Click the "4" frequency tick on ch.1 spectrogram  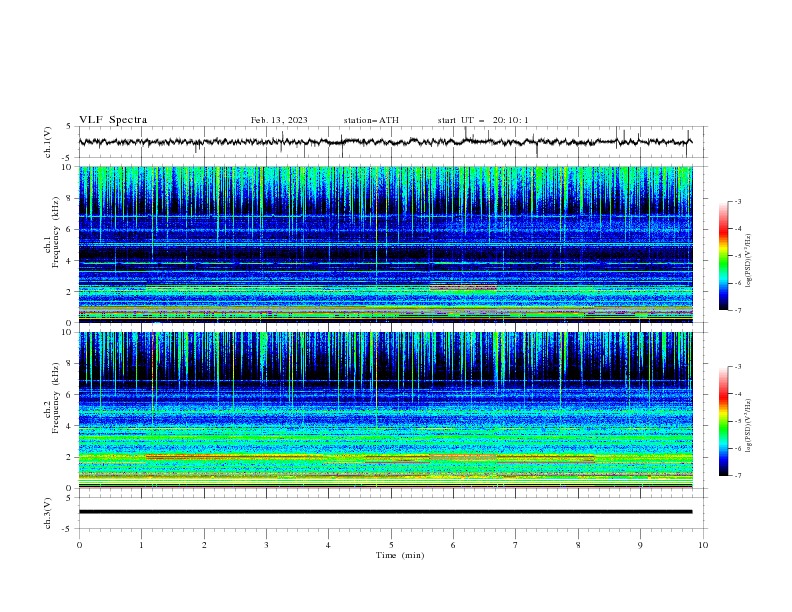pos(70,261)
